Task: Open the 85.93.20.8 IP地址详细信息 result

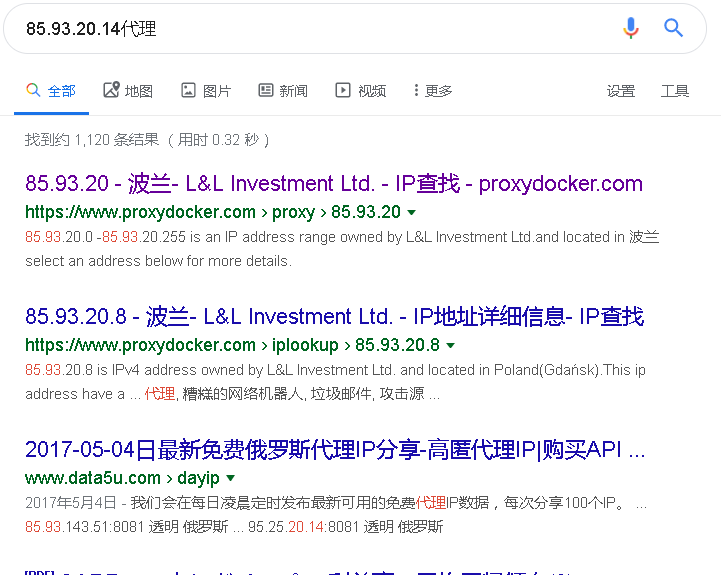Action: [334, 316]
